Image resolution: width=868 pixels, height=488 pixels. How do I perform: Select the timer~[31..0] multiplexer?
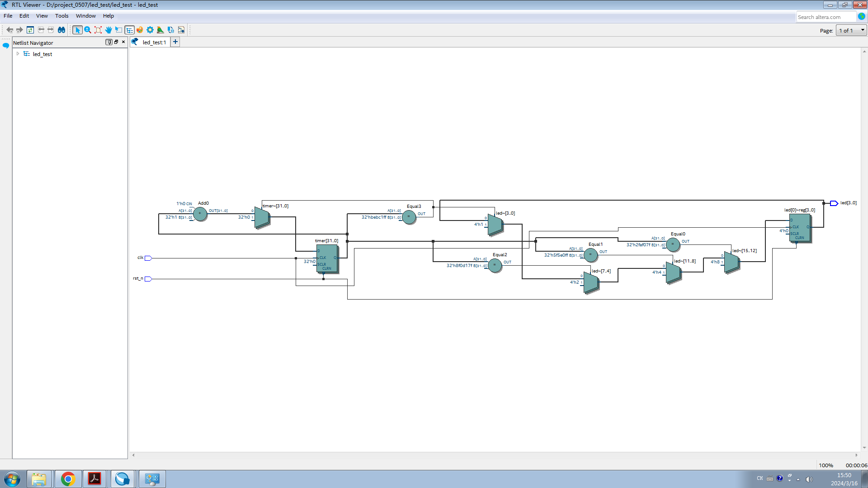click(263, 218)
